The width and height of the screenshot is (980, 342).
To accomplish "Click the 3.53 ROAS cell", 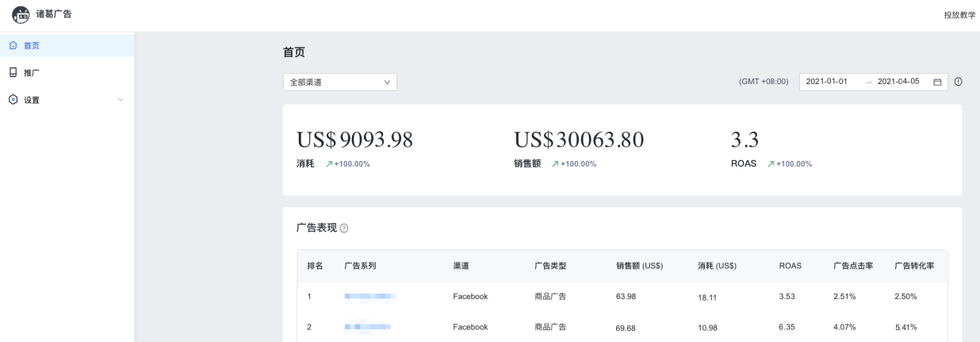I will (x=787, y=297).
